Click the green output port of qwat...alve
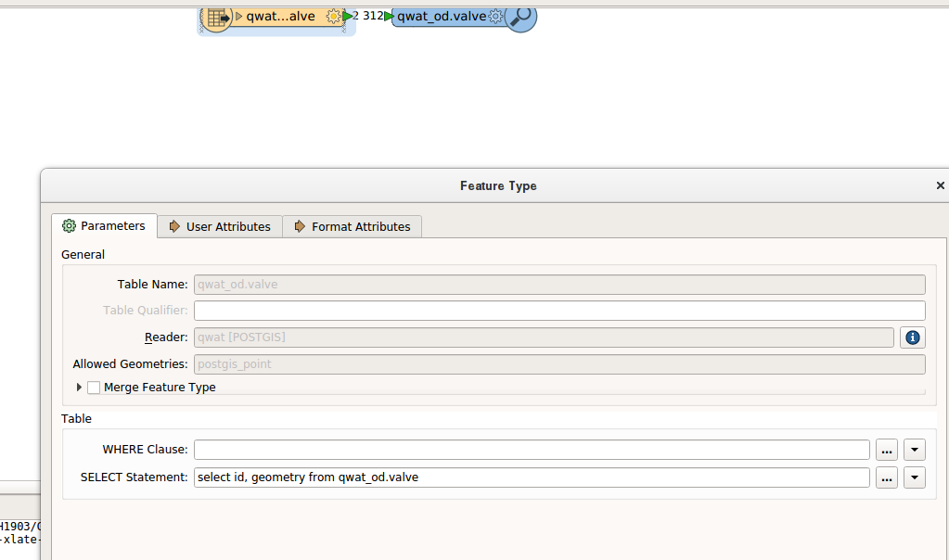 point(347,16)
